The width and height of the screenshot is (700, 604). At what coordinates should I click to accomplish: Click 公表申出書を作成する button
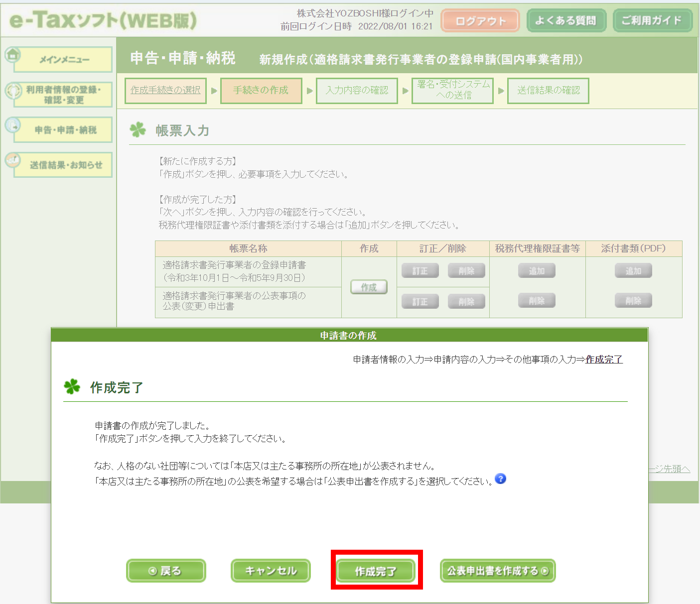pos(498,571)
